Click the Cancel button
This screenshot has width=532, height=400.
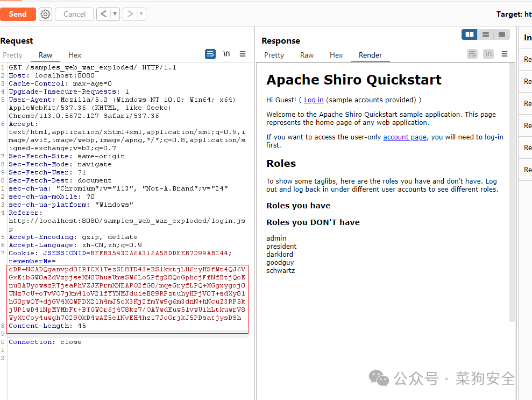tap(74, 14)
